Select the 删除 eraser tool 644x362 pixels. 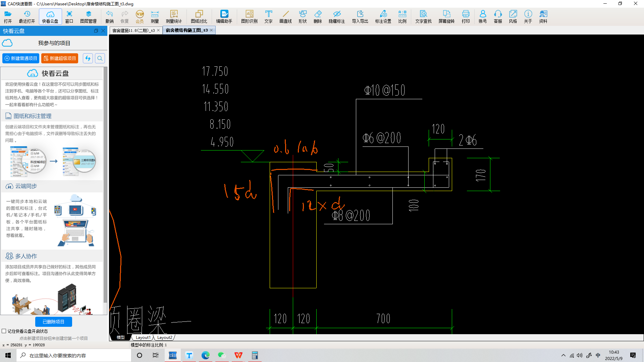coord(318,16)
